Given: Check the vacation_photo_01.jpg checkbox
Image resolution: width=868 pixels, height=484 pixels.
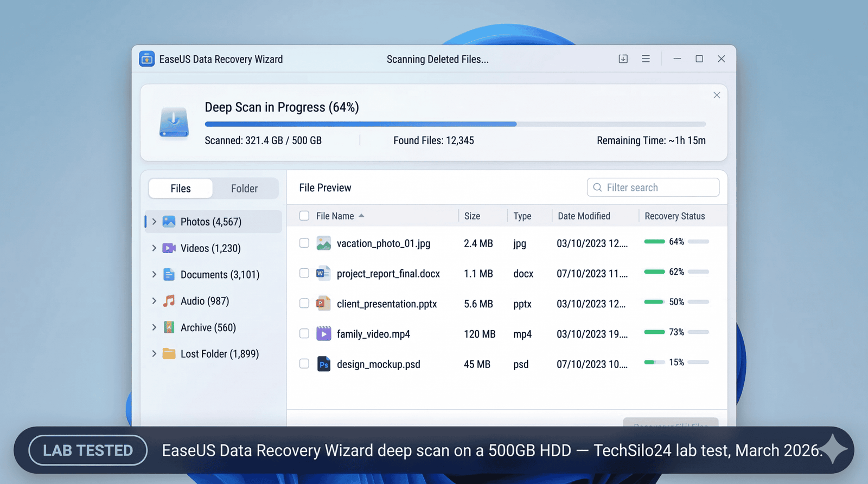Looking at the screenshot, I should pyautogui.click(x=304, y=243).
